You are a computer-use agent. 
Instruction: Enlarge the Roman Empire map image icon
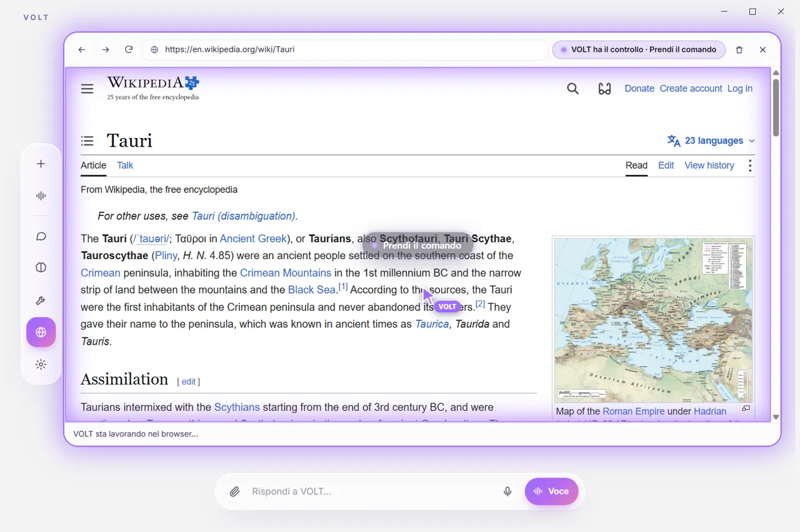coord(746,409)
